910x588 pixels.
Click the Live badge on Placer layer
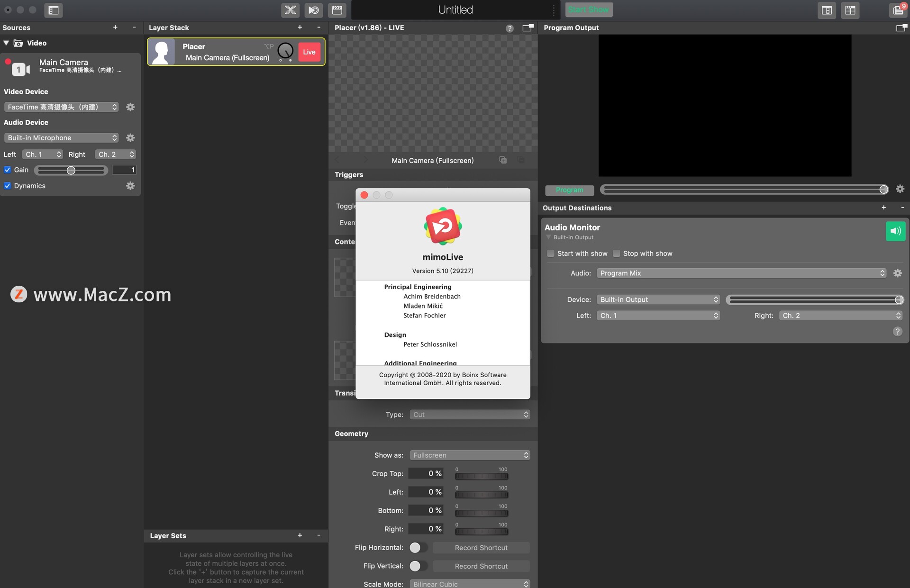309,51
